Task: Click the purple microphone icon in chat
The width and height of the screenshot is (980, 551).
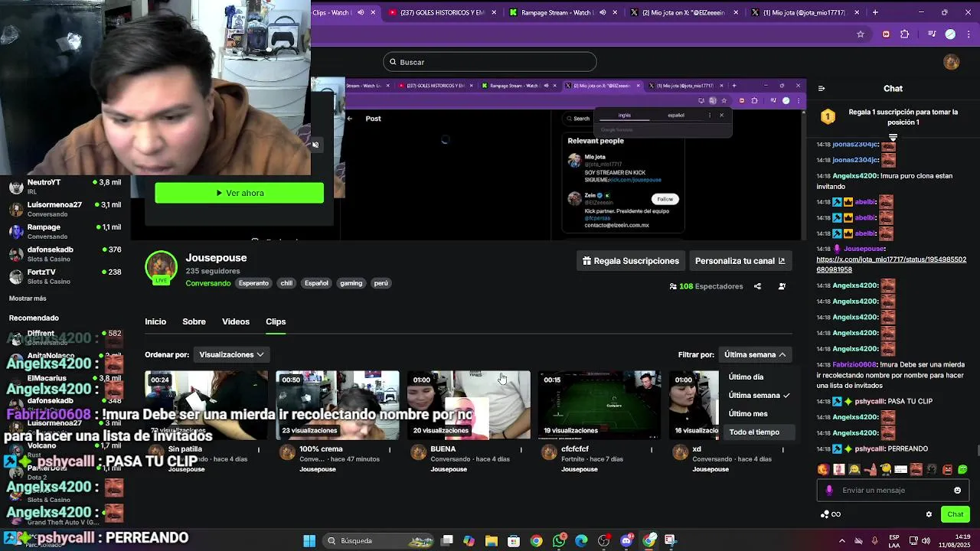Action: pos(829,491)
